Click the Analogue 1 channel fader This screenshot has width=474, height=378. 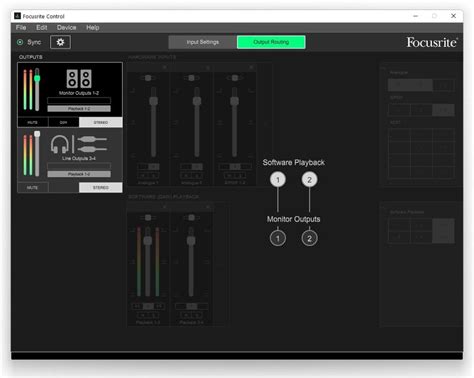[153, 101]
